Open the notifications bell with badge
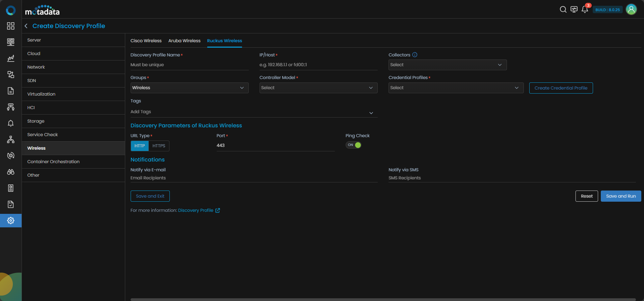 pos(585,9)
